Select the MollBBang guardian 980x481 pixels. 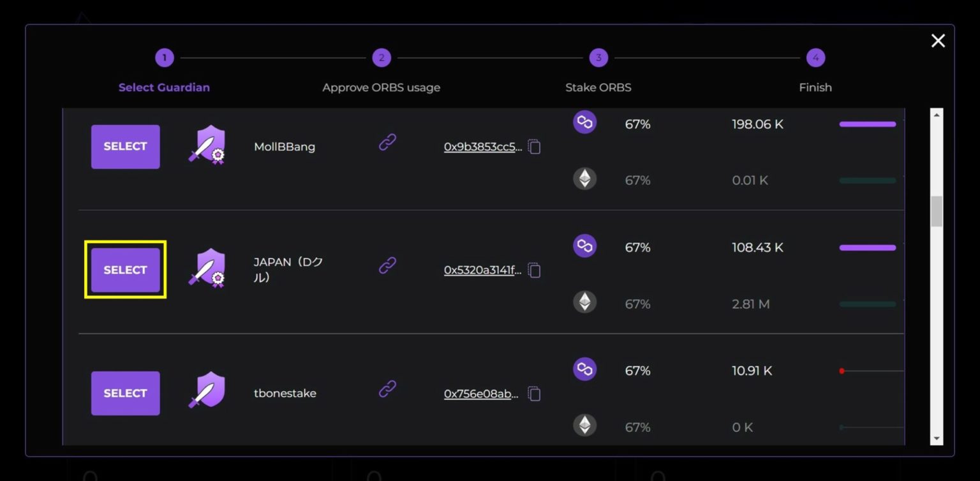pos(125,146)
